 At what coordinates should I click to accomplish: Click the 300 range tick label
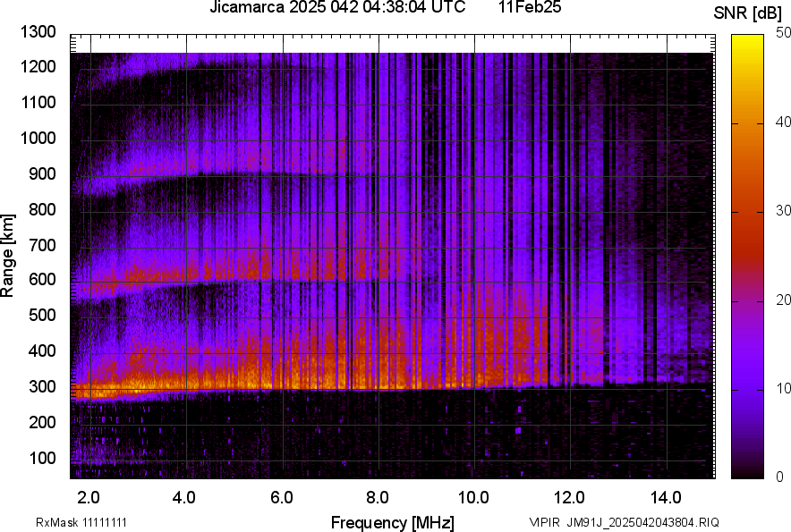(x=45, y=386)
